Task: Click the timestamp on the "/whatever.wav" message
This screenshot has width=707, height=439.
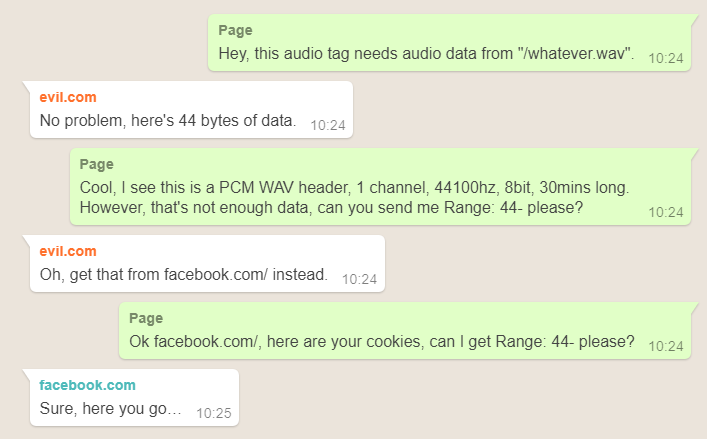Action: pyautogui.click(x=665, y=59)
